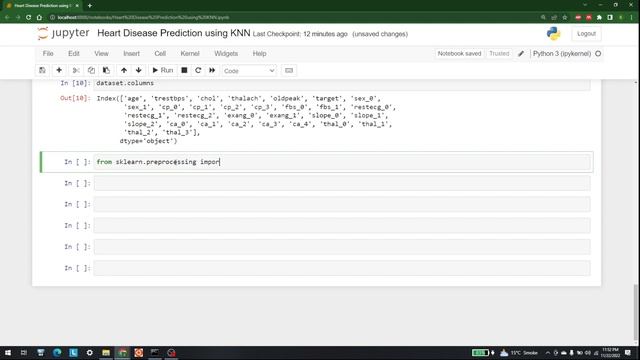Screen dimensions: 640x360
Task: Copy selected cells icon
Action: tap(91, 70)
